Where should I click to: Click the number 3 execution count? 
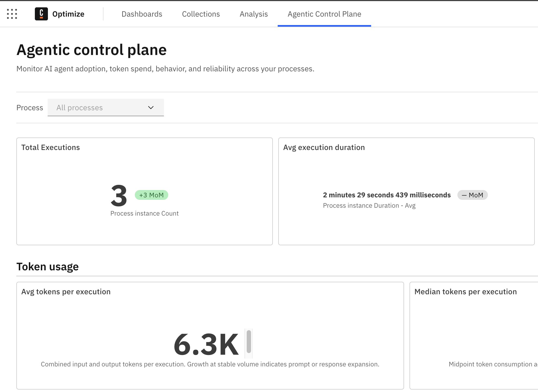pyautogui.click(x=119, y=195)
